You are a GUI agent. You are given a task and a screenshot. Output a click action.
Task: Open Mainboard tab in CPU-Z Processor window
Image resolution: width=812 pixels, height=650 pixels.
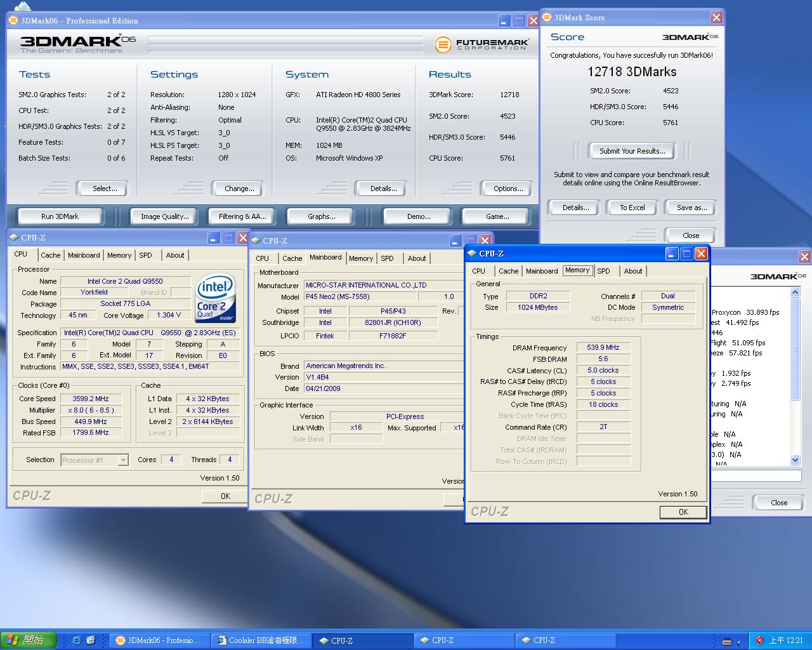(x=84, y=255)
